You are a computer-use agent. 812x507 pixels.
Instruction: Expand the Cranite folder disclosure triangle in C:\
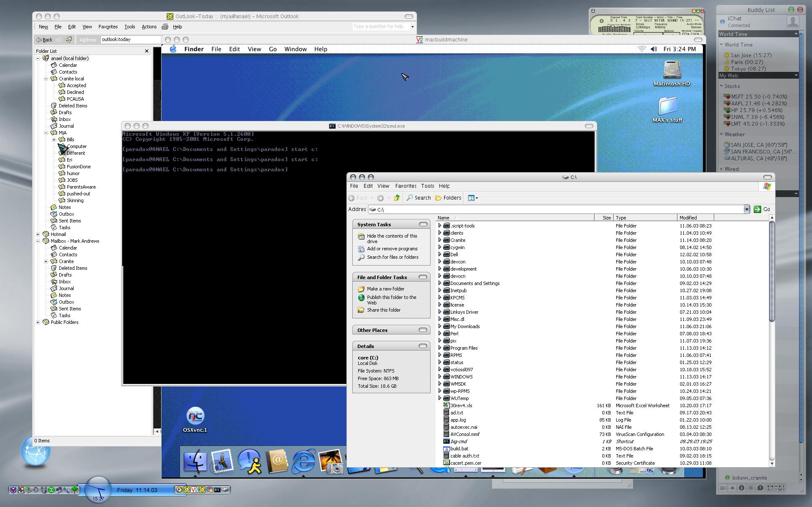coord(440,240)
